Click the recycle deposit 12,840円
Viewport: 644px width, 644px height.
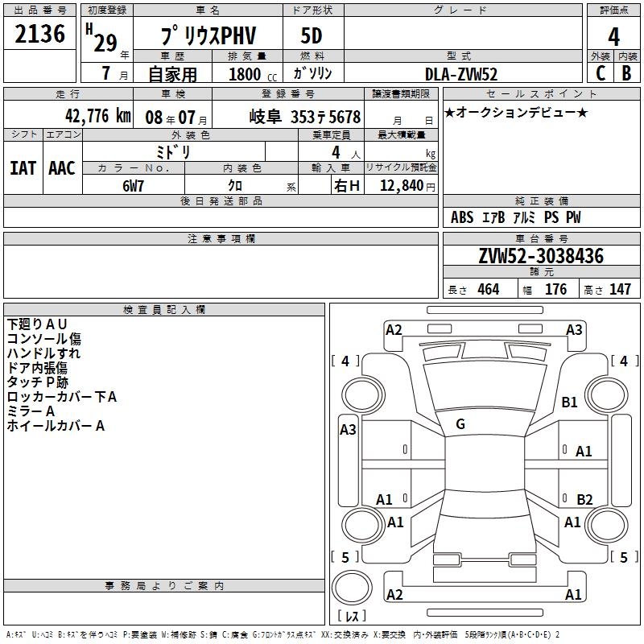pyautogui.click(x=407, y=186)
